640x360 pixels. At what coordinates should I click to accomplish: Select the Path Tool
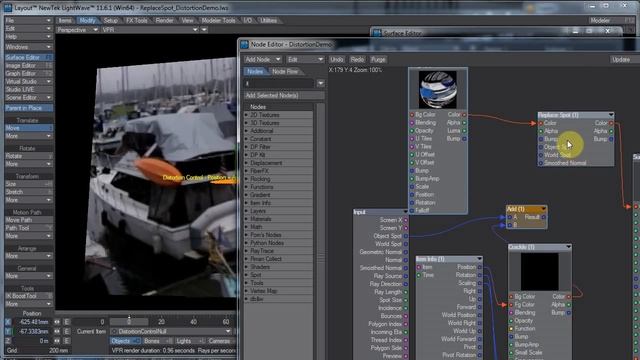coord(28,228)
